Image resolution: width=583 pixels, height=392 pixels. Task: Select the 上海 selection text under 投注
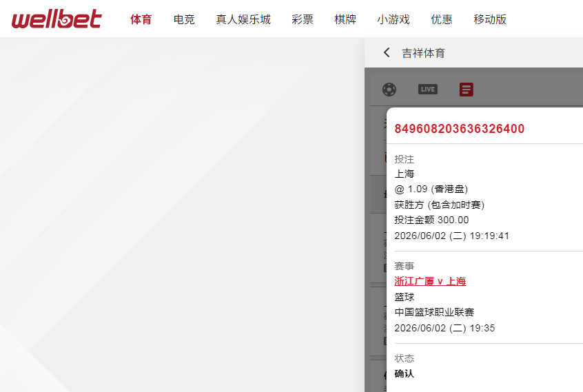pyautogui.click(x=404, y=174)
